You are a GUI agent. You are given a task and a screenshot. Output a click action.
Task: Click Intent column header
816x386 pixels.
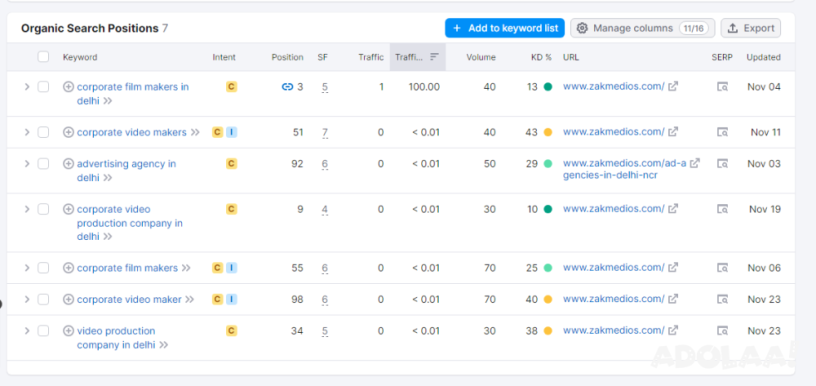point(224,57)
